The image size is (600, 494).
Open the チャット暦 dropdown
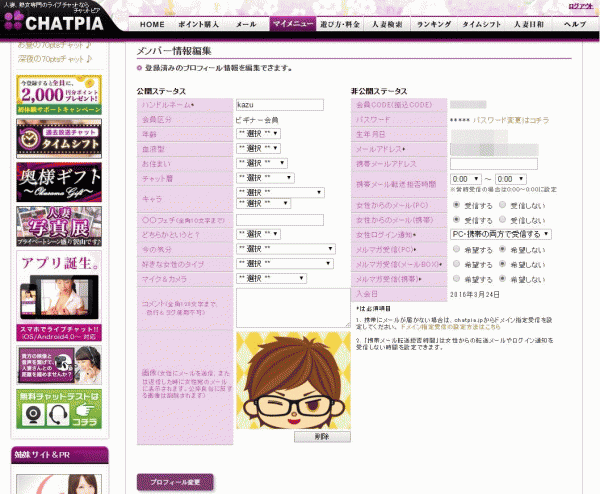pyautogui.click(x=265, y=178)
